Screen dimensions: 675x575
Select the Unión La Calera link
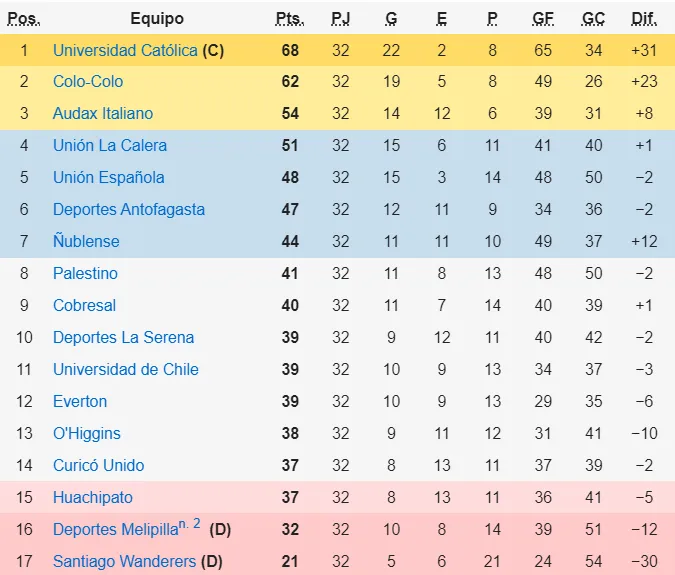(110, 146)
